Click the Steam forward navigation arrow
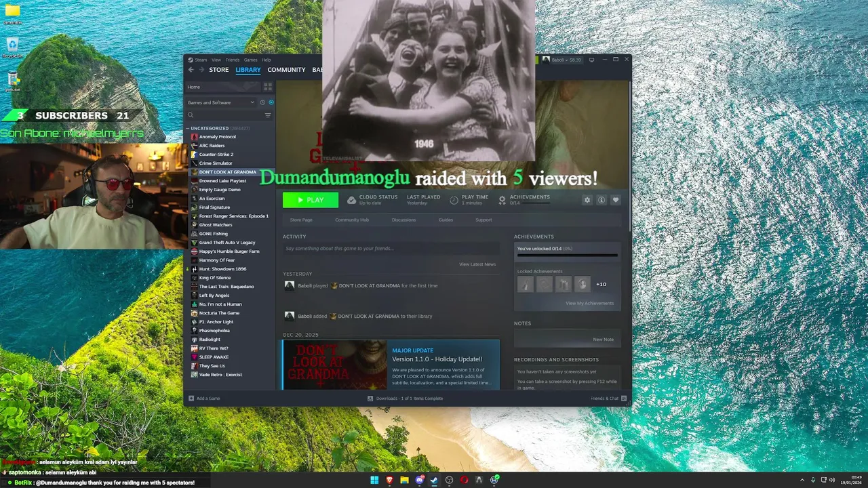 [x=201, y=70]
